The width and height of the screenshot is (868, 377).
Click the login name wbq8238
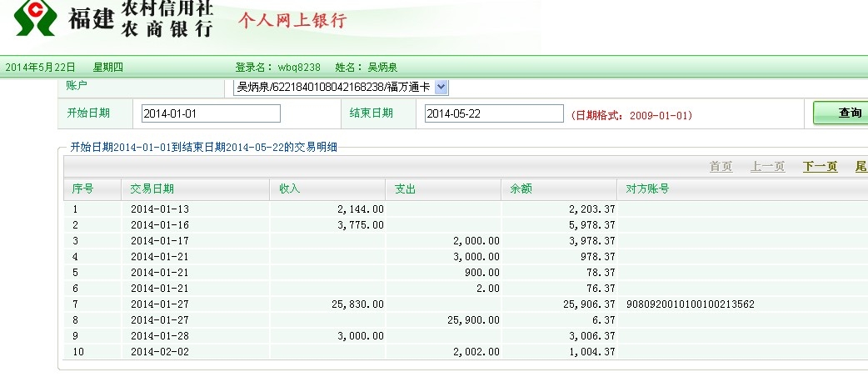pyautogui.click(x=299, y=68)
